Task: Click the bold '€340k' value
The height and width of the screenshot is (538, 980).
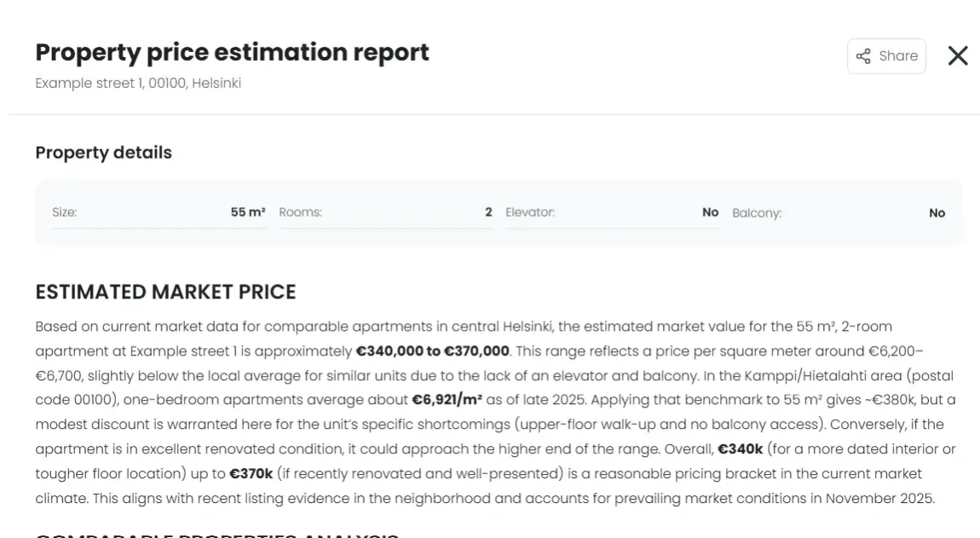Action: coord(740,449)
